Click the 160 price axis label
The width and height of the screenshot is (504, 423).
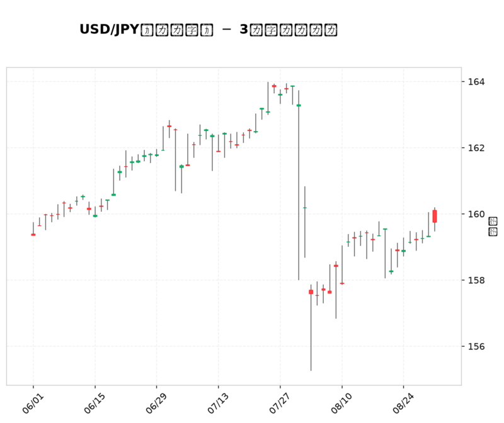(x=476, y=214)
